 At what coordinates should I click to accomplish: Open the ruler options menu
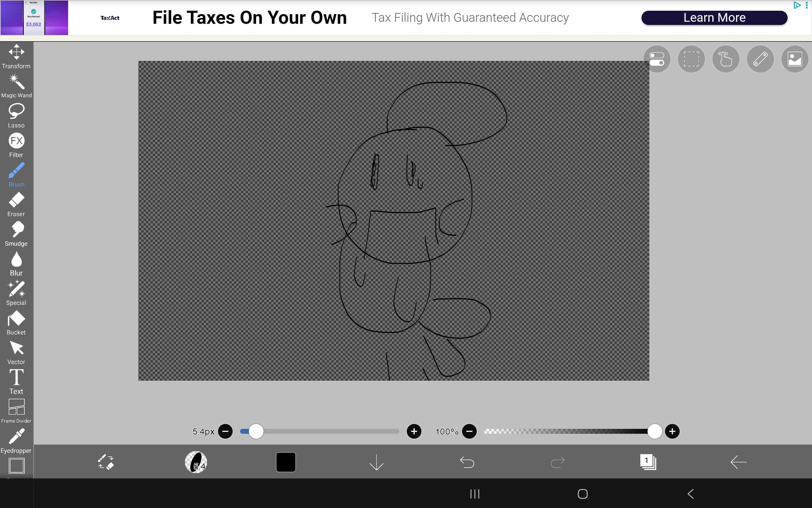[760, 59]
